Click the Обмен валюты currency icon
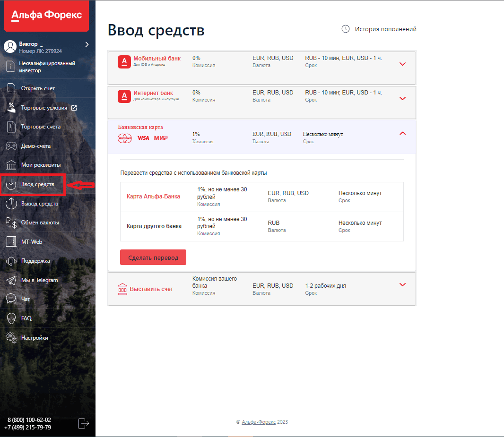This screenshot has width=504, height=437. click(11, 223)
